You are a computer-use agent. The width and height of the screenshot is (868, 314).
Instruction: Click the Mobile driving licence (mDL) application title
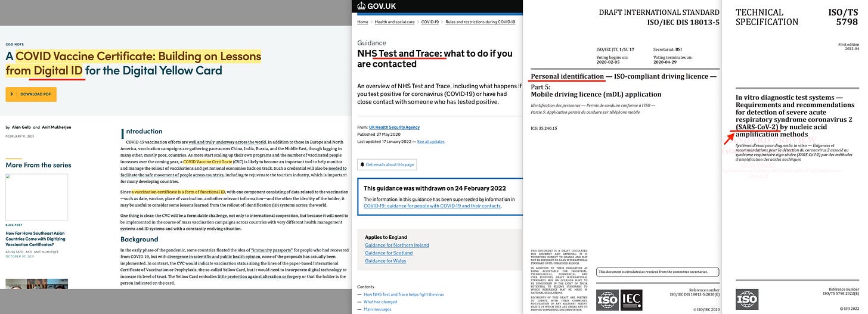click(596, 94)
